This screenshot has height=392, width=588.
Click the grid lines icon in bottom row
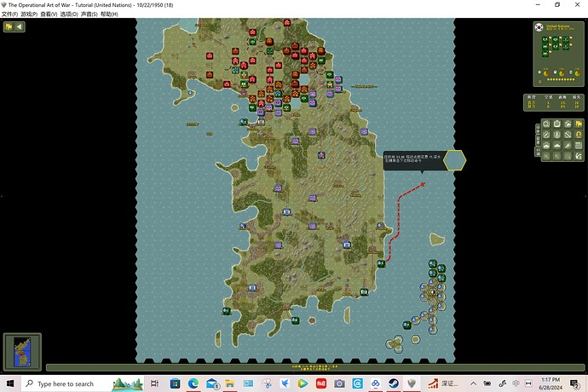click(568, 157)
